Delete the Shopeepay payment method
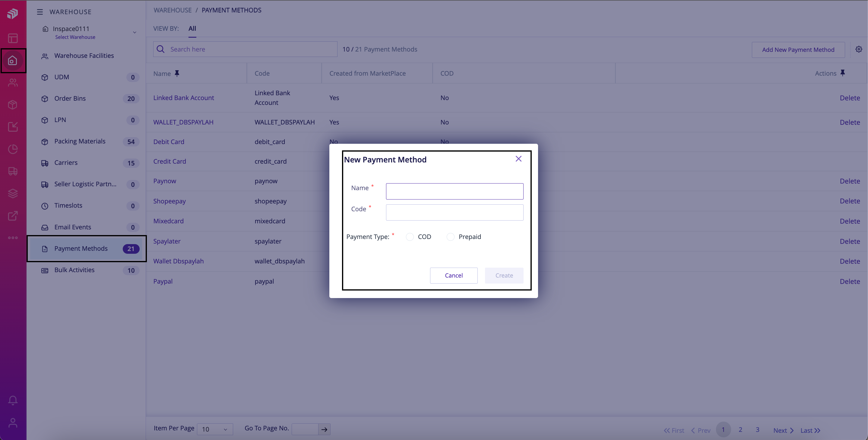The width and height of the screenshot is (868, 440). coord(850,201)
